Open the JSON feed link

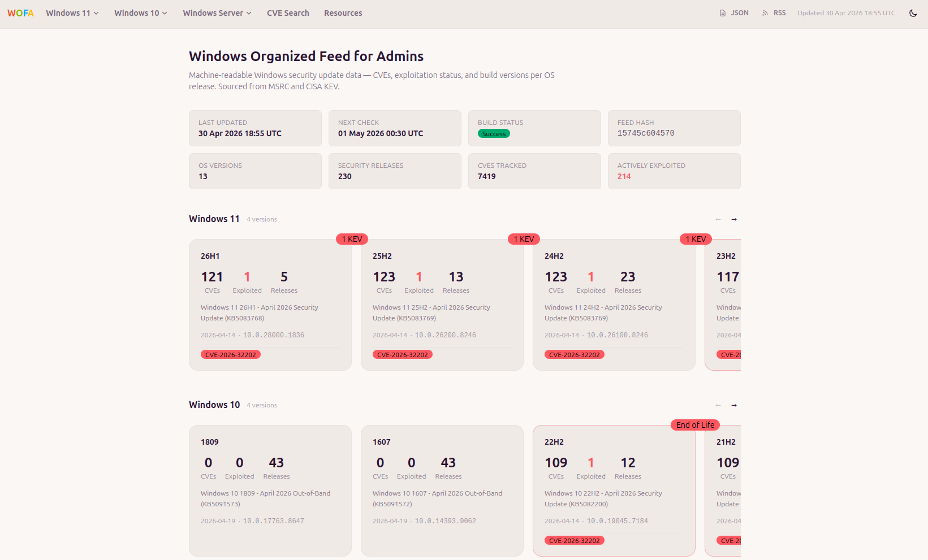734,13
